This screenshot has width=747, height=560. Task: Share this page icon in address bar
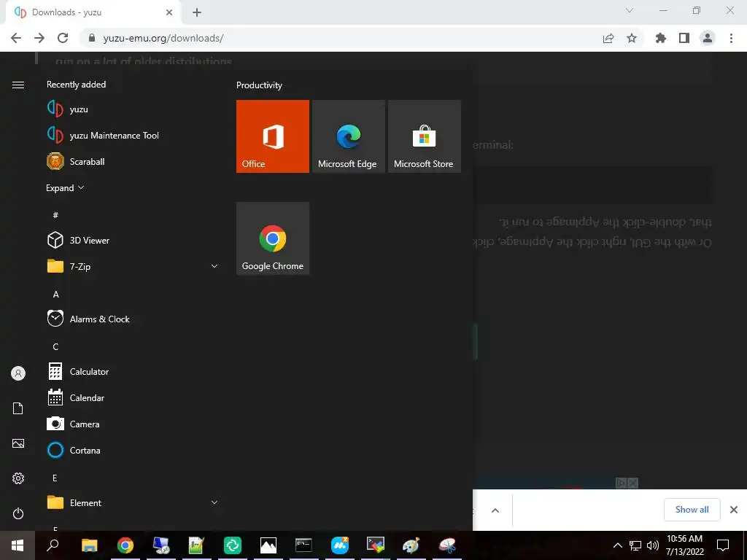[x=608, y=38]
